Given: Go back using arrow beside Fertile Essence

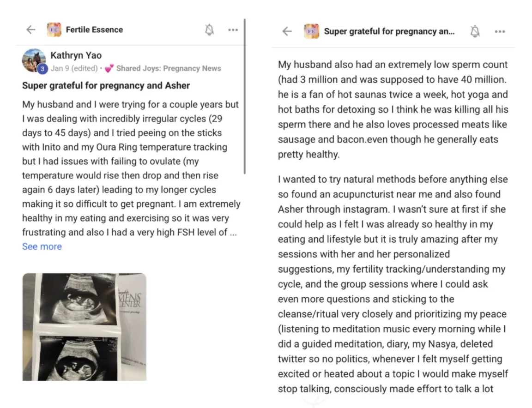Looking at the screenshot, I should point(30,30).
